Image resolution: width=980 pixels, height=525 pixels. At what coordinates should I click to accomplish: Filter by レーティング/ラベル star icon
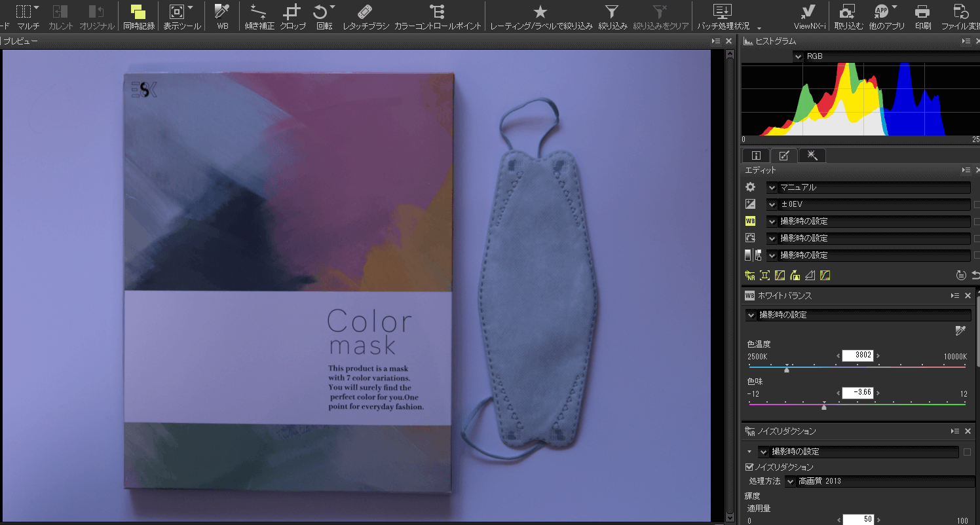click(x=540, y=12)
